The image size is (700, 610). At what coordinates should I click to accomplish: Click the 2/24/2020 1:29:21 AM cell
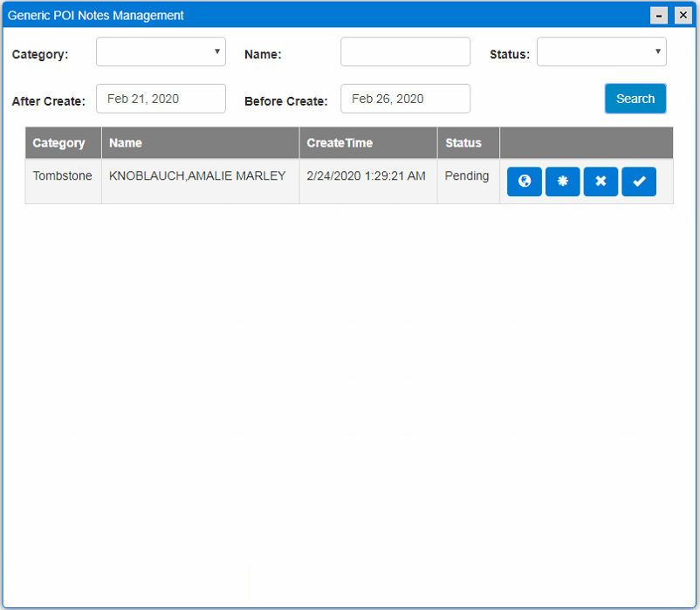[x=367, y=176]
